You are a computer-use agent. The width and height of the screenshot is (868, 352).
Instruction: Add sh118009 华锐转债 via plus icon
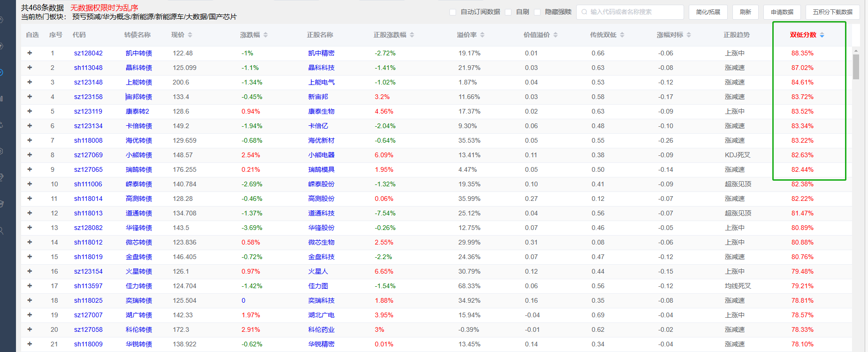(30, 344)
